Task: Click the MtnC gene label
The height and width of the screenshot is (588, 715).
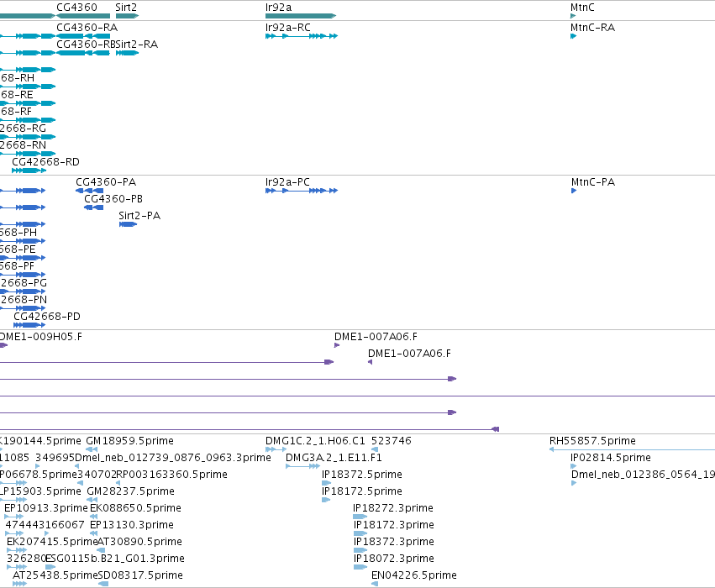Action: (x=582, y=8)
